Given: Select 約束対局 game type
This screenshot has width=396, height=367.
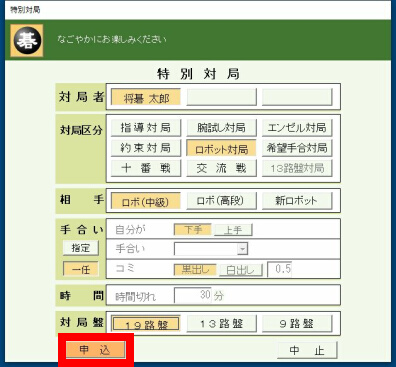Looking at the screenshot, I should point(146,148).
